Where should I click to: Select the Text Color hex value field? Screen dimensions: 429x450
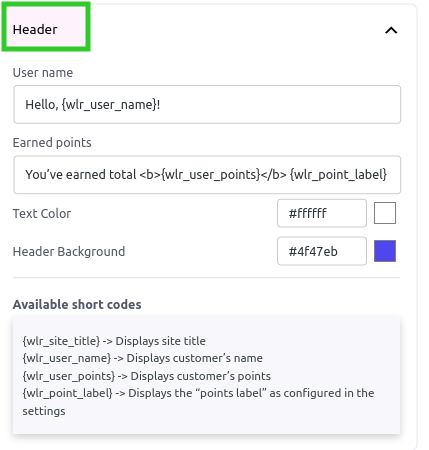click(x=322, y=213)
